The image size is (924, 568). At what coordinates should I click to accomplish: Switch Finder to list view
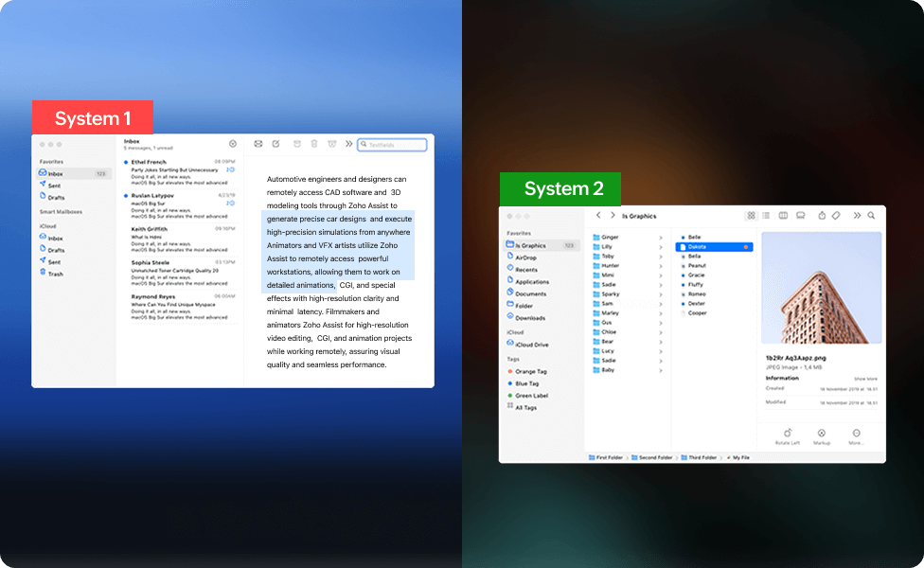765,215
